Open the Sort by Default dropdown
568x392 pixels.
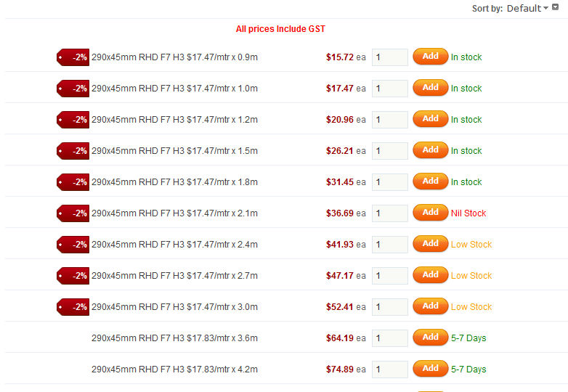(527, 8)
